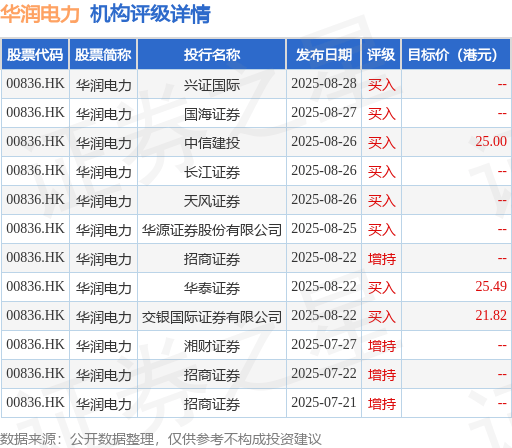Click the date 2025-07-21
512x448 pixels.
click(x=324, y=402)
